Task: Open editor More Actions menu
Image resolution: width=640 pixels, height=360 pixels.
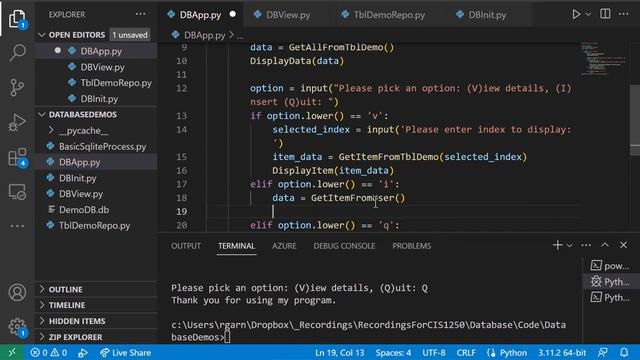Action: click(623, 14)
